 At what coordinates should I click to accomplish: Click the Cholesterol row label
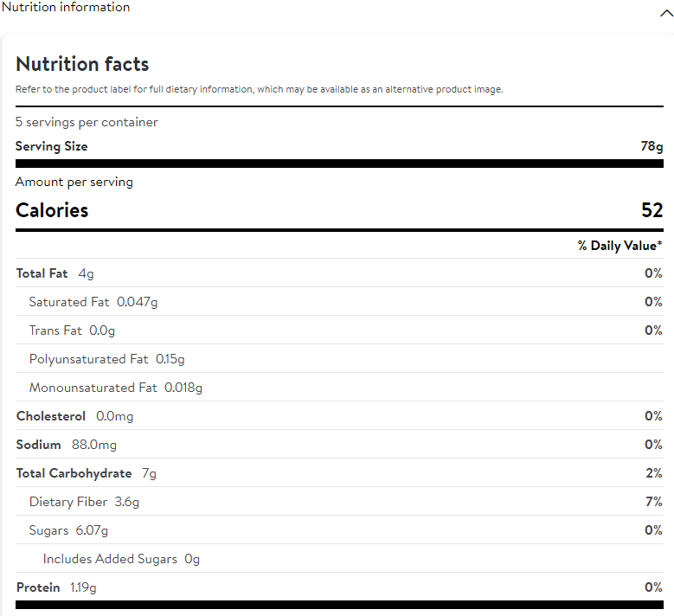(x=51, y=416)
